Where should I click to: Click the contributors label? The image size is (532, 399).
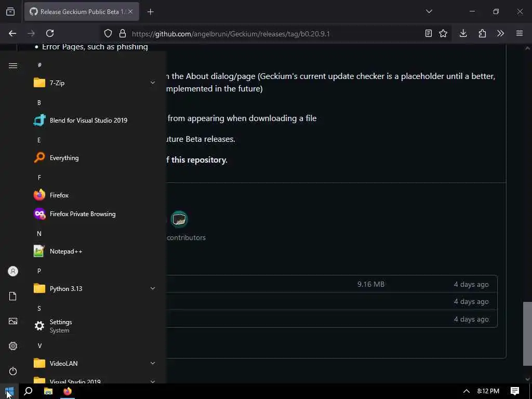coord(187,237)
